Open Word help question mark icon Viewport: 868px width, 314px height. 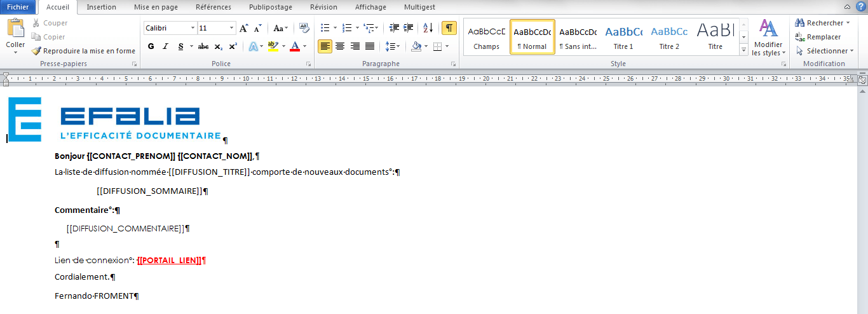point(861,6)
